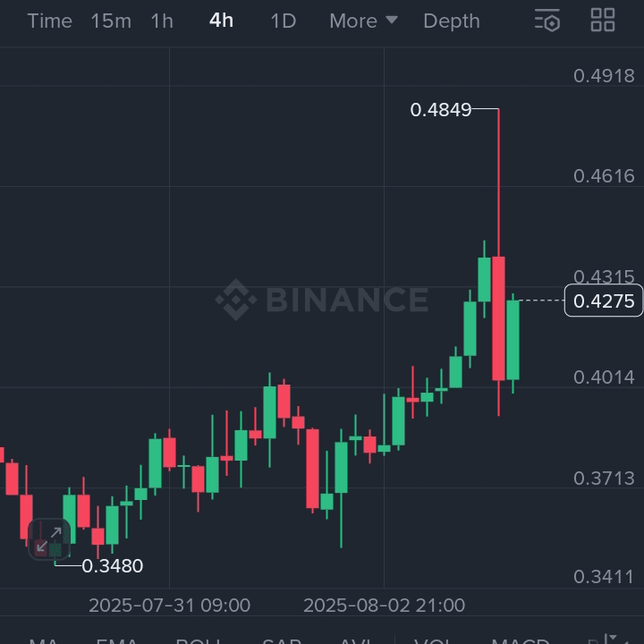The width and height of the screenshot is (644, 644).
Task: Click the current price label 0.4275
Action: point(604,301)
